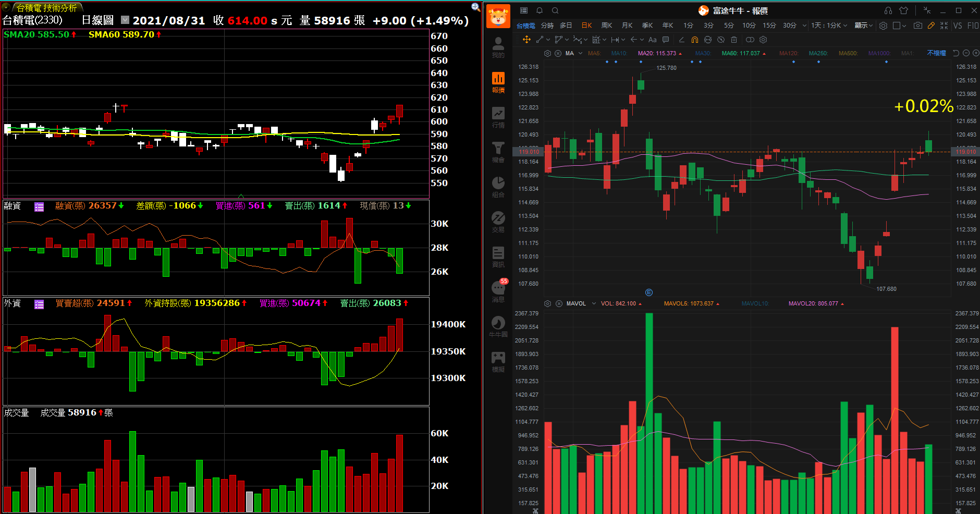980x514 pixels.
Task: Select the move crosshair drawing tool
Action: tap(526, 40)
